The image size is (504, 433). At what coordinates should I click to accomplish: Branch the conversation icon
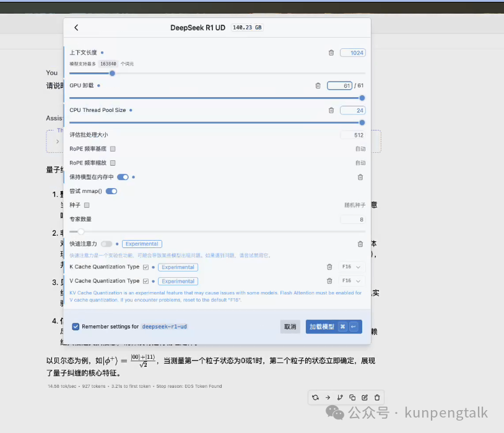pos(340,397)
